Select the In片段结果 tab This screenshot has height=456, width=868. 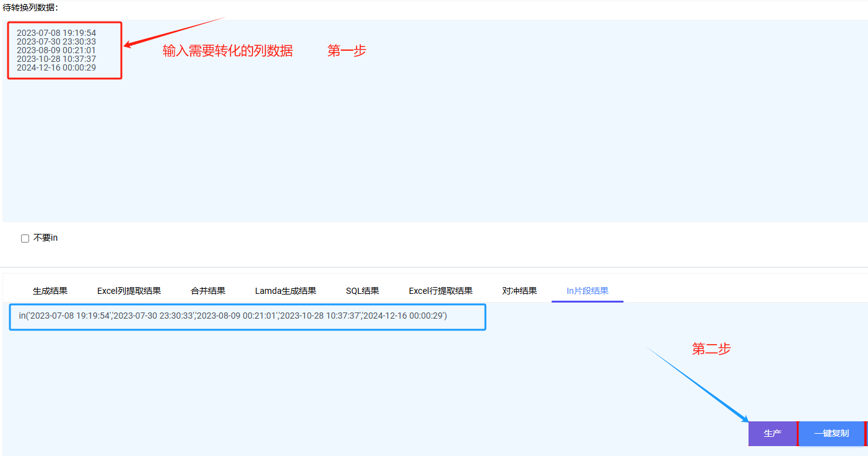[x=587, y=291]
